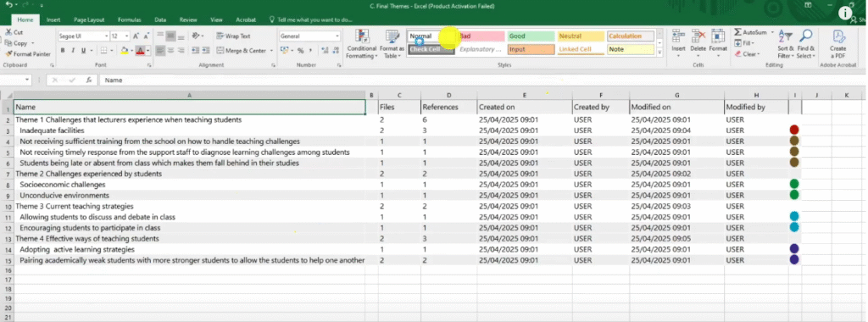The width and height of the screenshot is (868, 322).
Task: Open the Insert ribbon tab
Action: [x=53, y=19]
